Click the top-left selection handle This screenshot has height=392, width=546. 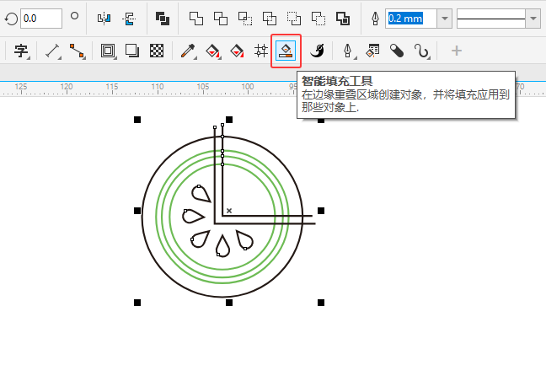[137, 120]
